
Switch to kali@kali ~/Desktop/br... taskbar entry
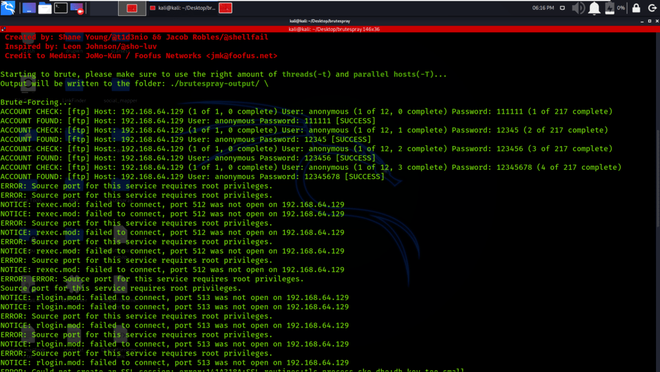coord(182,8)
